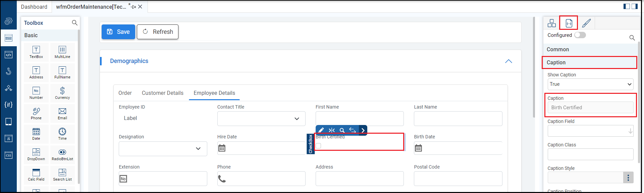Choose the RadioBtnList toolbox control
The width and height of the screenshot is (644, 193).
tap(62, 154)
